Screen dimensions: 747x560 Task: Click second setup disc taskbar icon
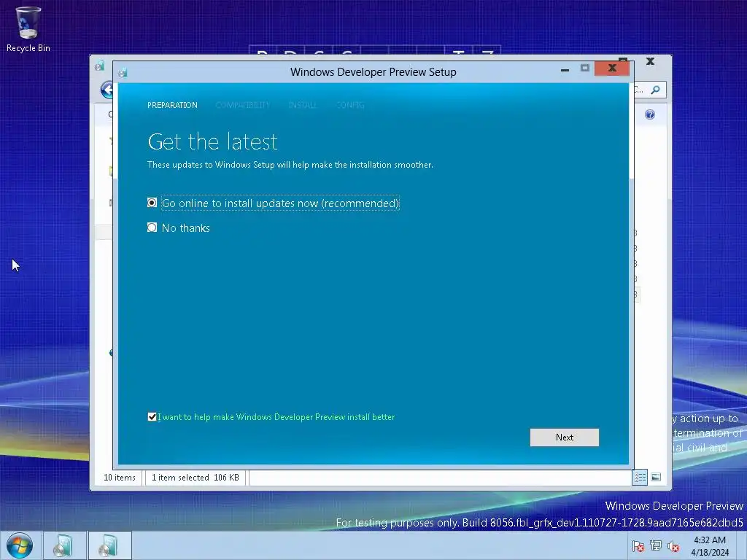pos(109,545)
